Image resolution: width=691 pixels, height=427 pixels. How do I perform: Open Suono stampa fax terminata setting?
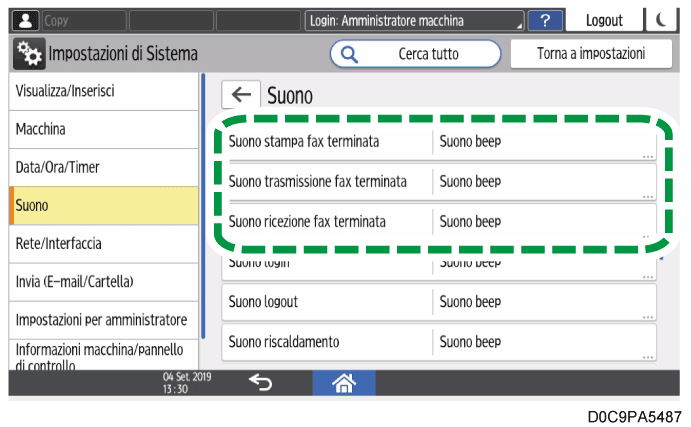tap(439, 142)
